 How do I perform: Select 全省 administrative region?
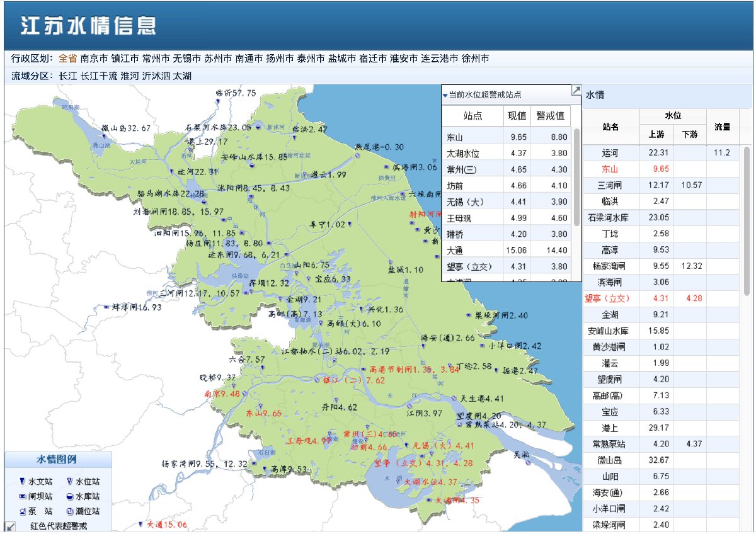67,59
